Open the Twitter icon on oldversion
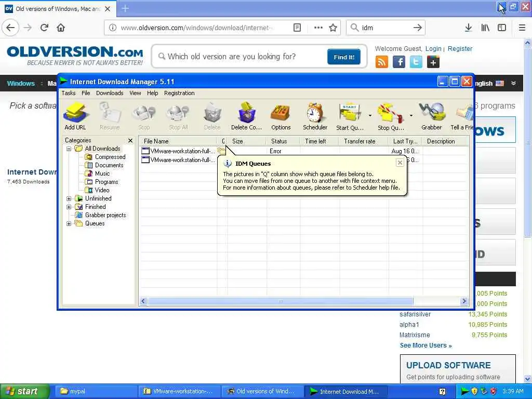The height and width of the screenshot is (399, 532). coord(416,62)
